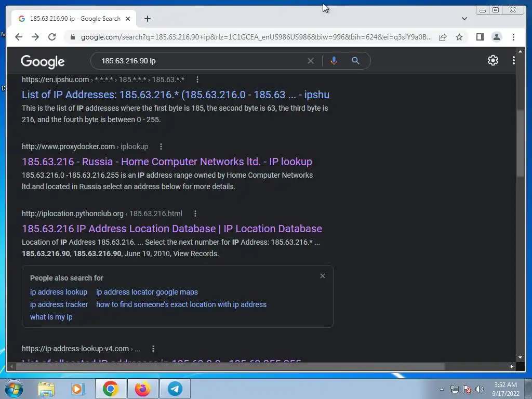The width and height of the screenshot is (532, 399).
Task: Open '185.63.216 IP Address Location Database' result
Action: click(171, 229)
